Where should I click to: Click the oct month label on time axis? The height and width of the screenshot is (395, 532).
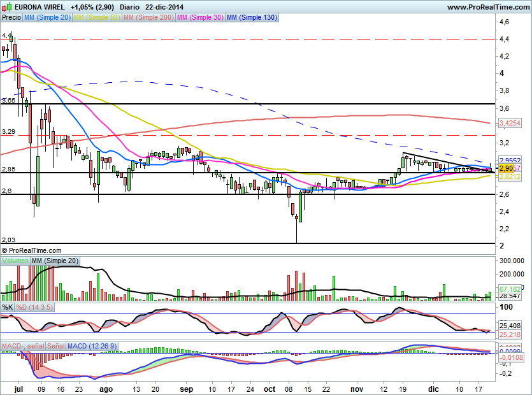tap(270, 389)
